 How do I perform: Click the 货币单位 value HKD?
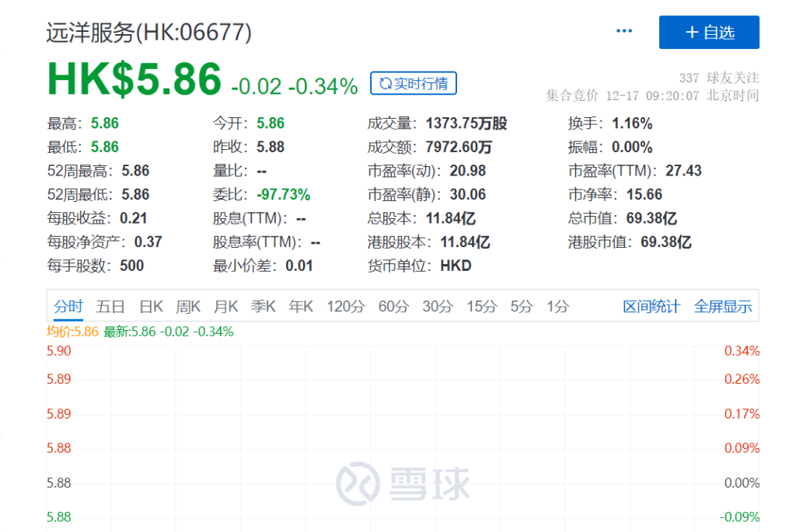click(x=456, y=266)
